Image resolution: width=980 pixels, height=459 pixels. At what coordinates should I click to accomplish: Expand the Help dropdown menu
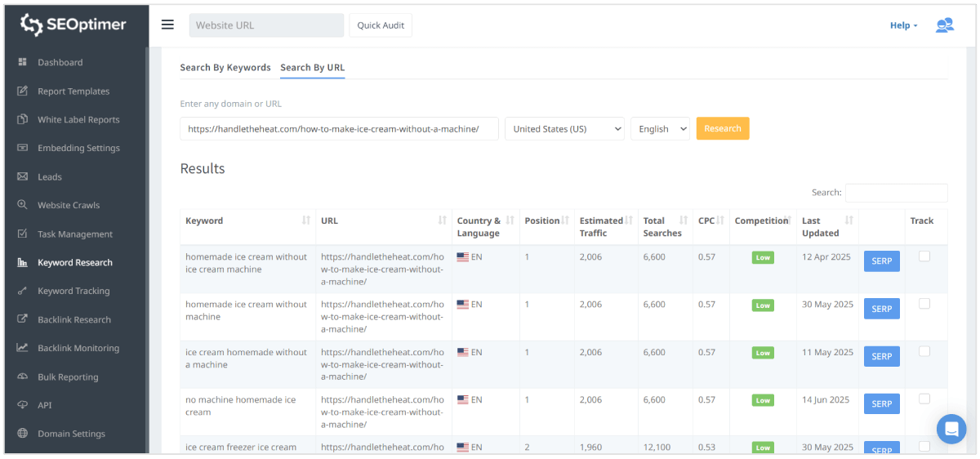click(903, 25)
